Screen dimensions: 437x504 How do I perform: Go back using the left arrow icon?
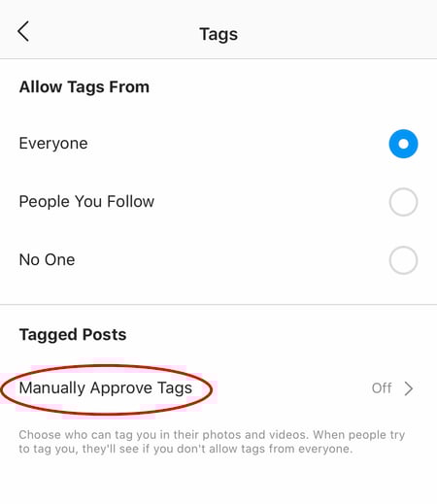[x=23, y=31]
